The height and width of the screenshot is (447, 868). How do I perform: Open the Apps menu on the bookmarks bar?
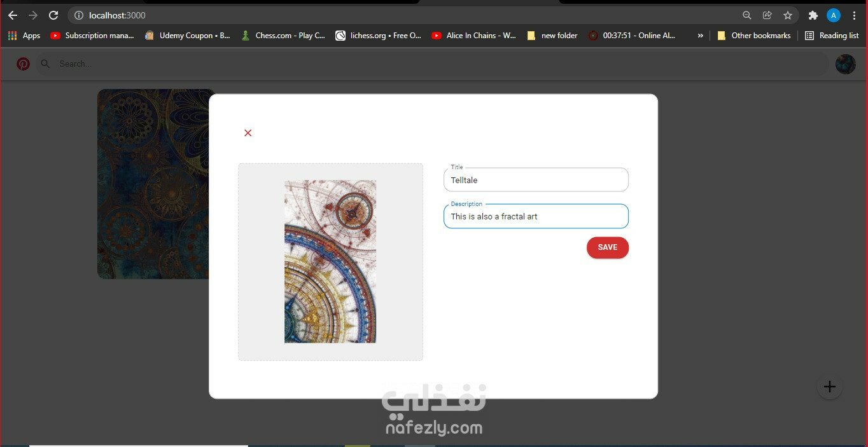[x=24, y=36]
